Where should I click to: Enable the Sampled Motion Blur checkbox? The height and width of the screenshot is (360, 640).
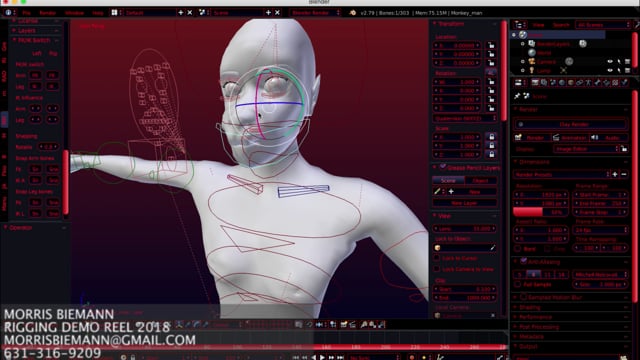[524, 297]
